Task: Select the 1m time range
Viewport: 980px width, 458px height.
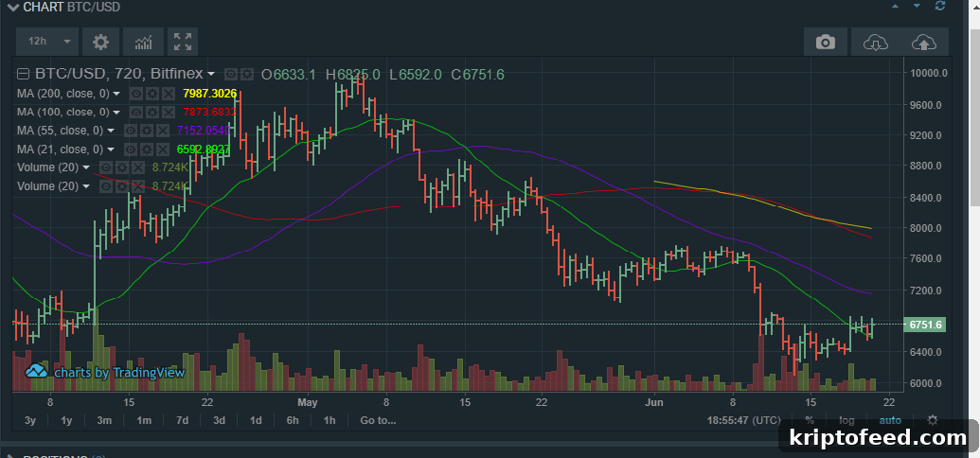Action: [x=144, y=420]
